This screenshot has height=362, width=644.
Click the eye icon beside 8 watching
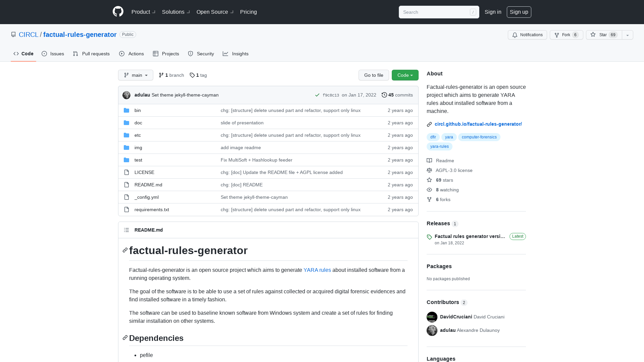pos(429,190)
